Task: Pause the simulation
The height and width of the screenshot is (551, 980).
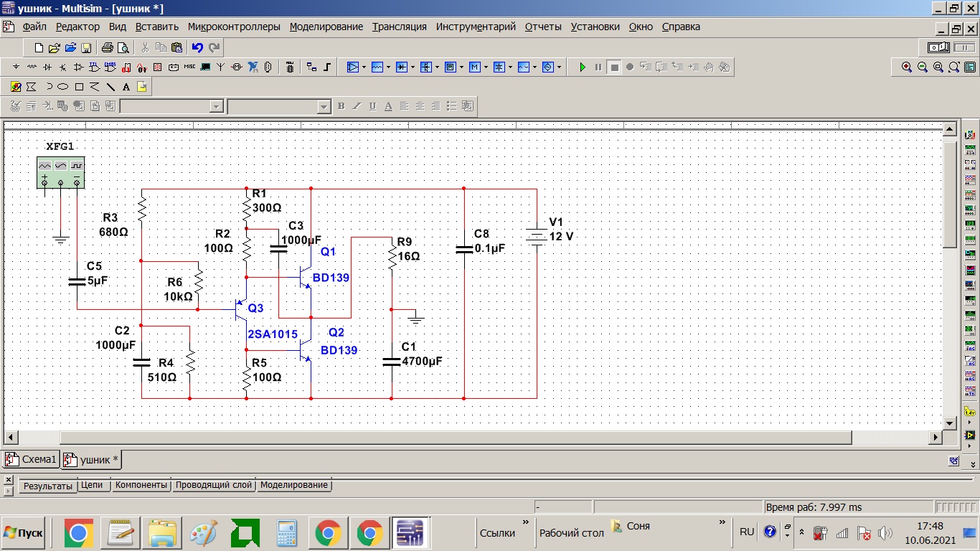Action: (x=598, y=67)
